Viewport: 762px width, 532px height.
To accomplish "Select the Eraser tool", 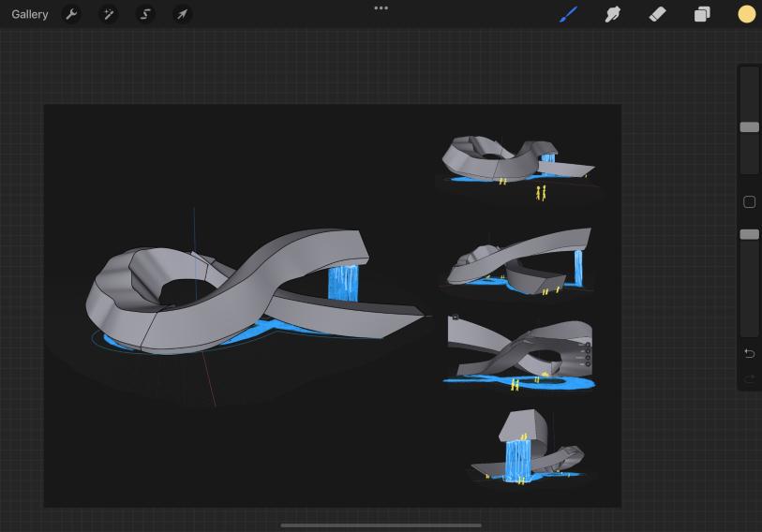I will pyautogui.click(x=657, y=14).
